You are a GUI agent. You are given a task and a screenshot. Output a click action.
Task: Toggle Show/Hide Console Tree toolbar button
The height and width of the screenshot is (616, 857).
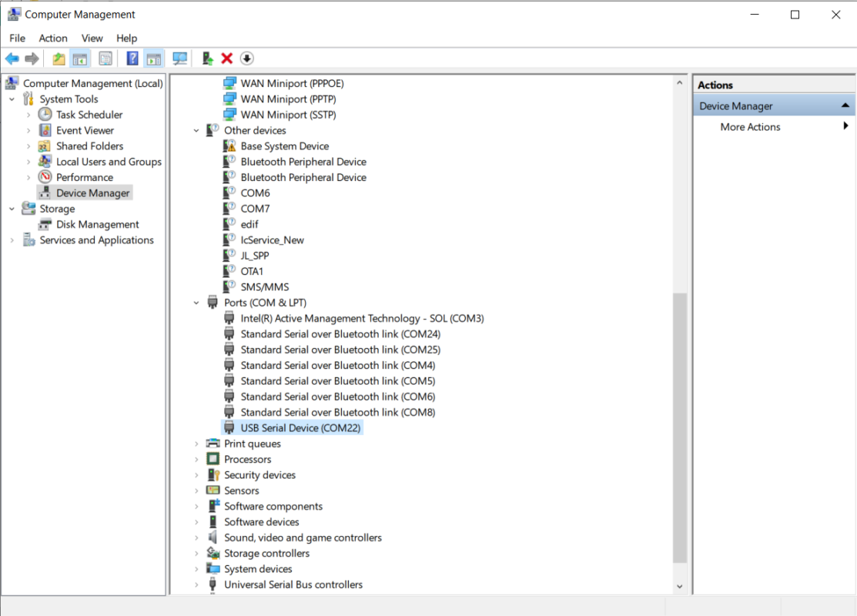[80, 59]
